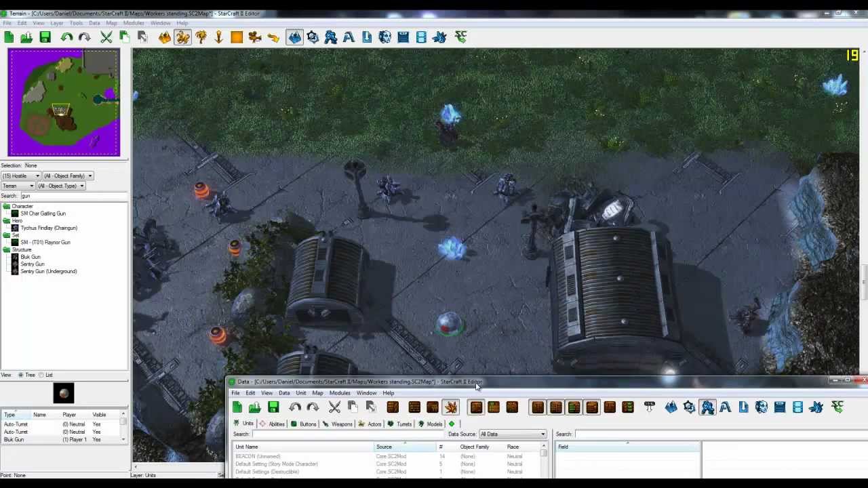
Task: Click the Copy icon in Terrain toolbar
Action: [x=124, y=37]
